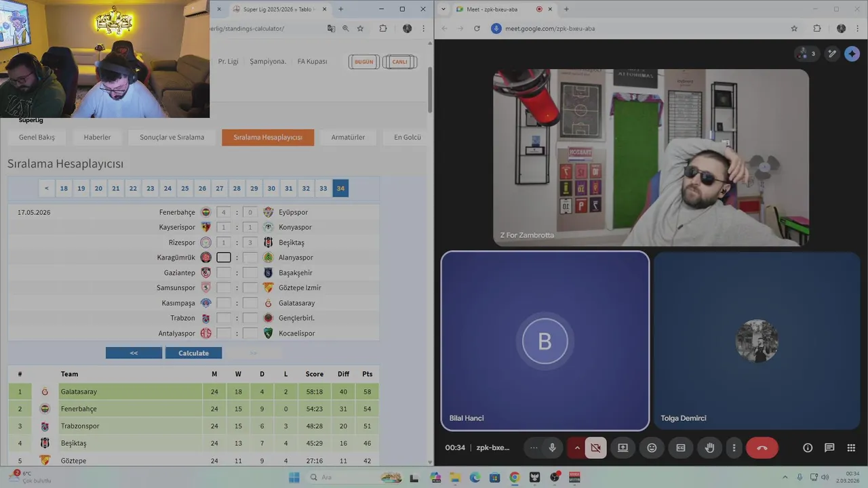
Task: Open audio options ellipsis beside microphone
Action: tap(534, 447)
